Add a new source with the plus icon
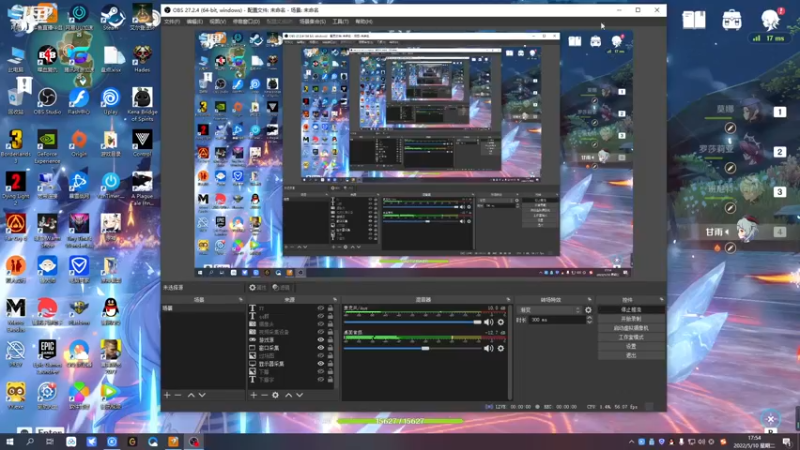Screen dimensions: 800x450 click(254, 395)
